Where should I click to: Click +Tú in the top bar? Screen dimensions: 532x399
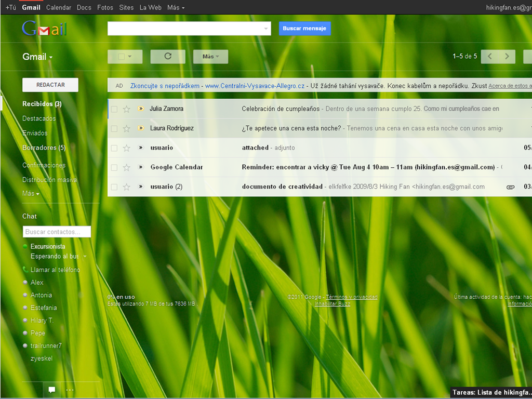tap(10, 7)
